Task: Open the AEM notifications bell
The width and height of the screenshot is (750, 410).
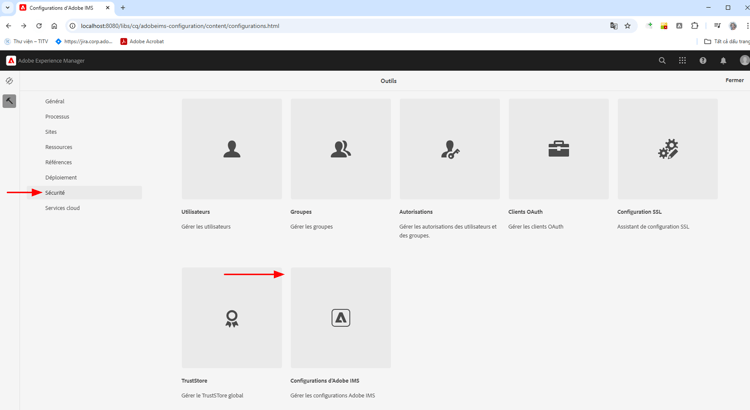Action: click(723, 61)
